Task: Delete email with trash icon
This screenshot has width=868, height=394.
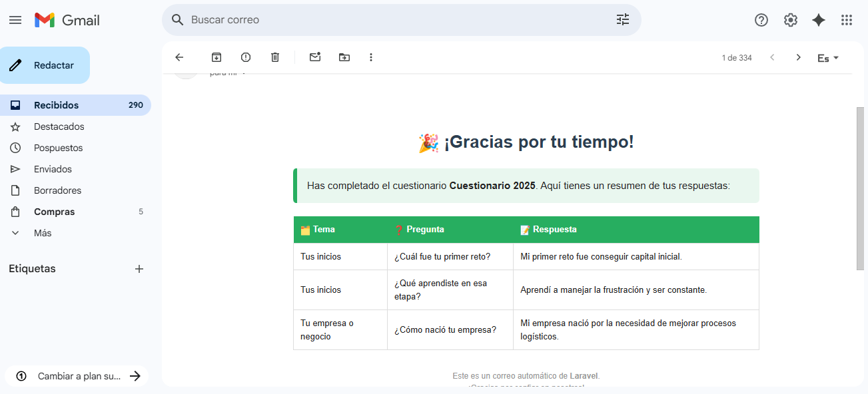Action: 275,57
